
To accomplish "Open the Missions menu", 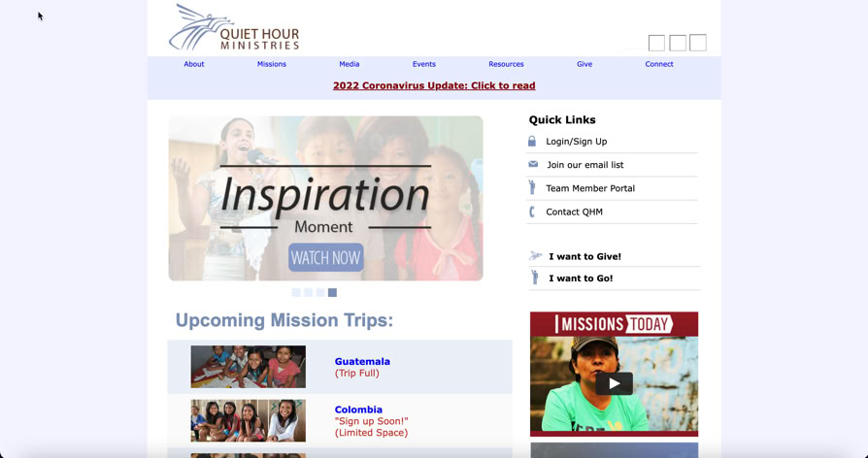I will click(x=272, y=64).
